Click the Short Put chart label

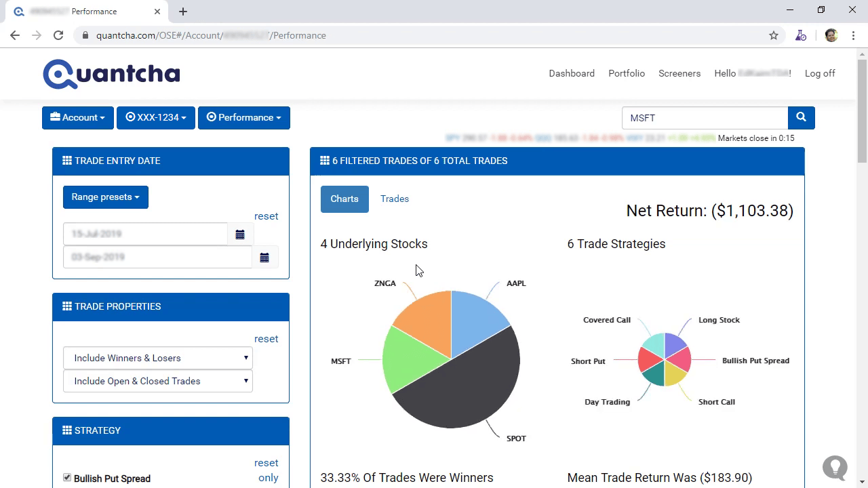[588, 361]
